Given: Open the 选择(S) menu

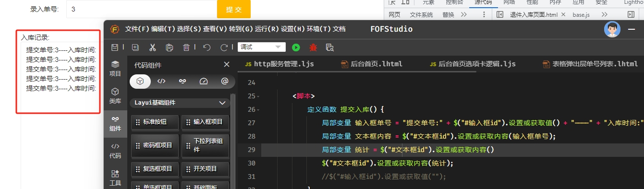Looking at the screenshot, I should click(x=189, y=29).
